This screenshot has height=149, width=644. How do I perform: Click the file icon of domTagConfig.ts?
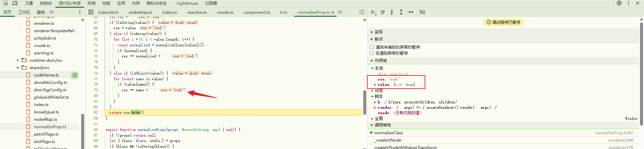[x=28, y=90]
